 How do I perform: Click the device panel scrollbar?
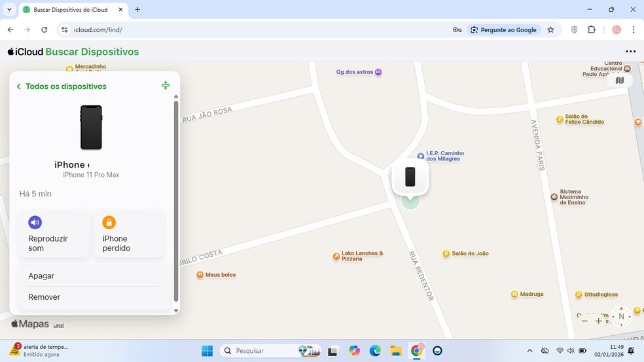[x=176, y=202]
